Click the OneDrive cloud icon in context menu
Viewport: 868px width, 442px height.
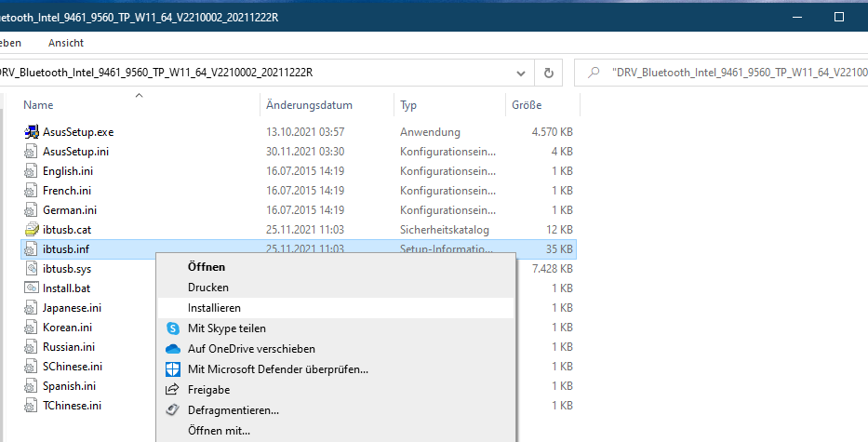(x=173, y=349)
